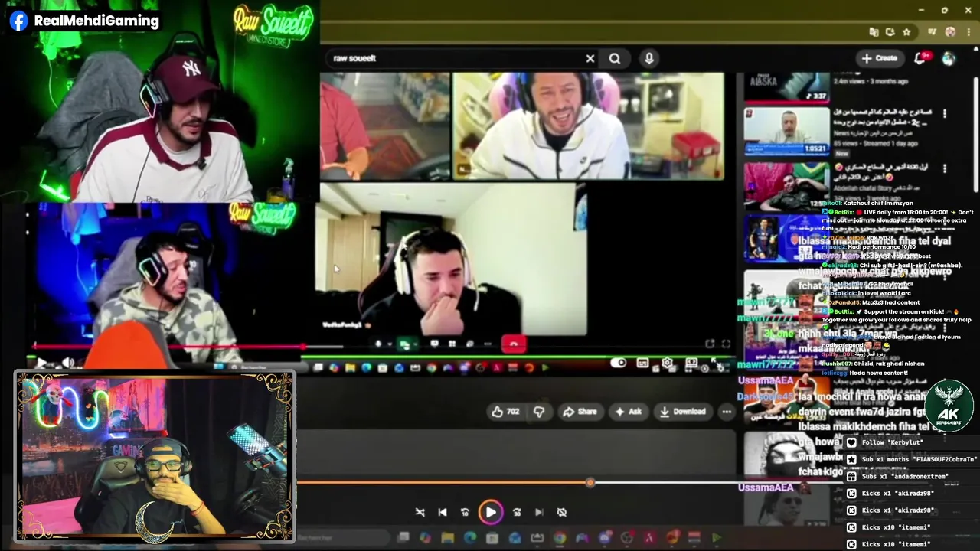Image resolution: width=980 pixels, height=551 pixels.
Task: Click the Ask button under the video
Action: (x=628, y=412)
